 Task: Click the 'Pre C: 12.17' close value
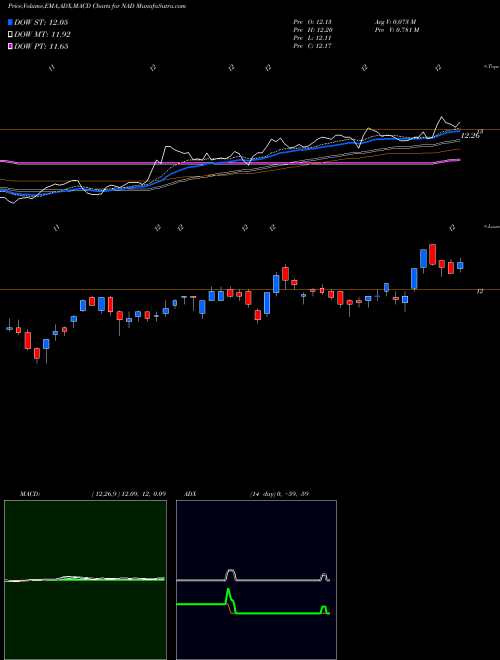[x=314, y=46]
